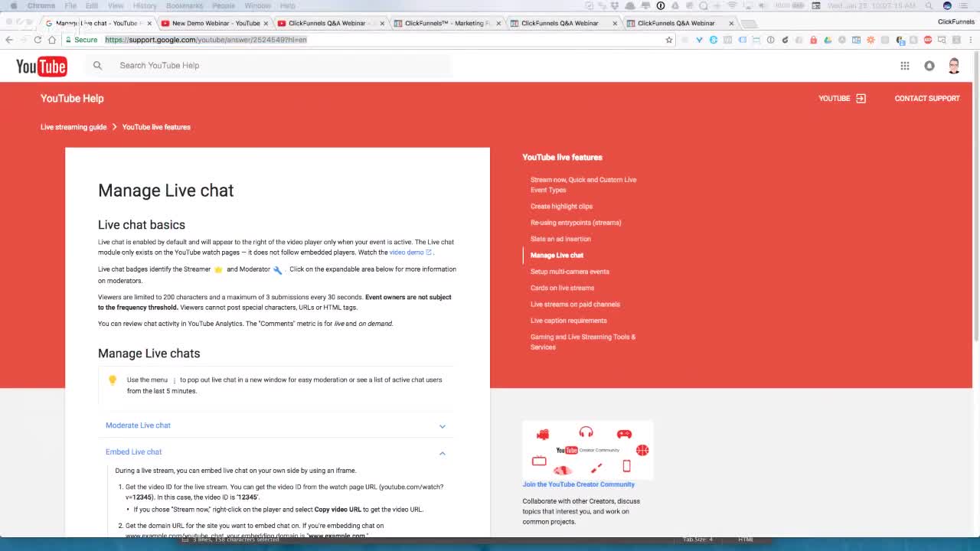Viewport: 980px width, 551px height.
Task: Click the Google Drive extension icon
Action: [828, 40]
